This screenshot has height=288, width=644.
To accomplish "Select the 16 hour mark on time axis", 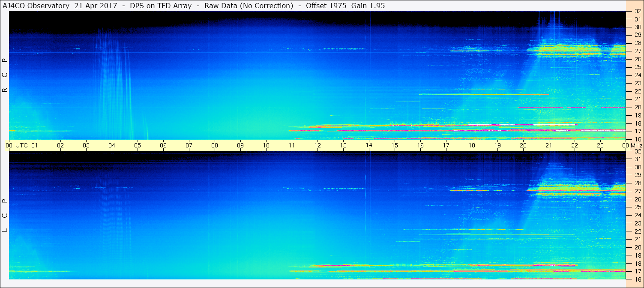I will 420,145.
